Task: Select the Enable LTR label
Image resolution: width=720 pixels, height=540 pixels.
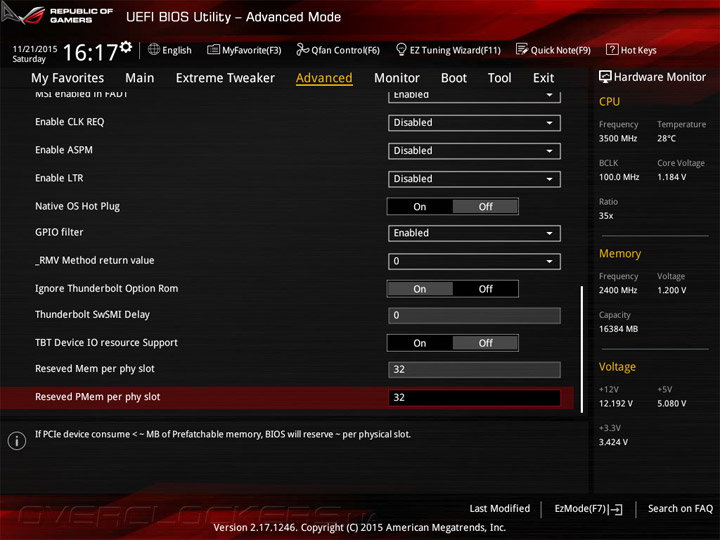Action: (59, 178)
